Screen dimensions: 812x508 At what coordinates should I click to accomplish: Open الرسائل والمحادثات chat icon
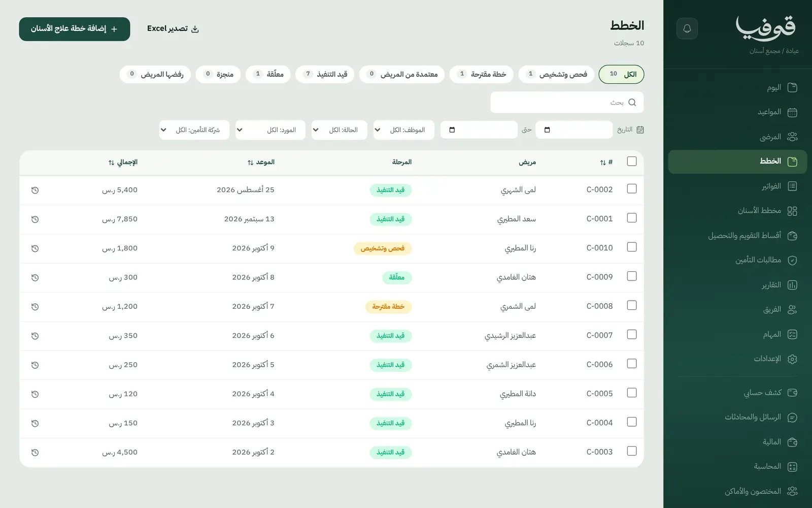[792, 418]
